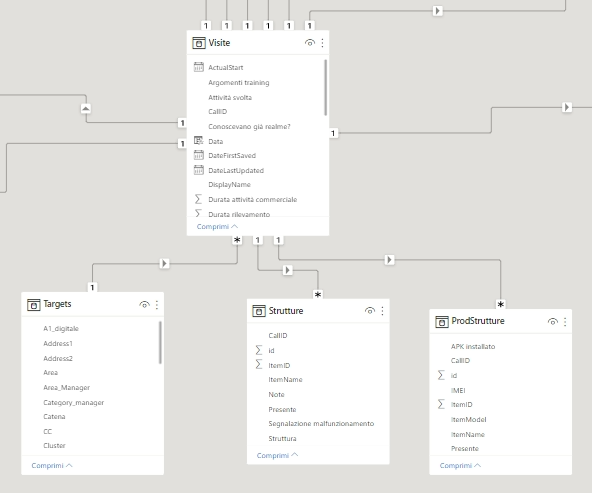Toggle visibility of the Visite table
592x493 pixels.
tap(310, 43)
